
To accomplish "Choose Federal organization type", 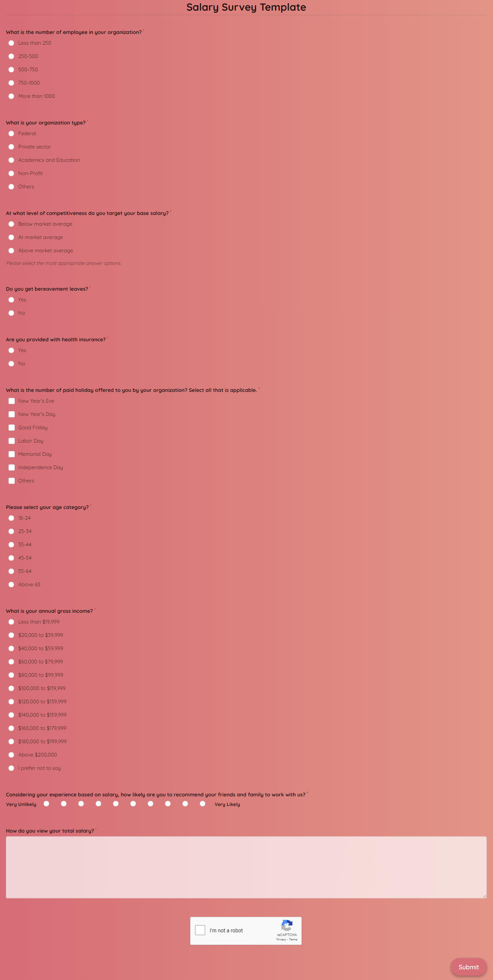I will (x=11, y=133).
